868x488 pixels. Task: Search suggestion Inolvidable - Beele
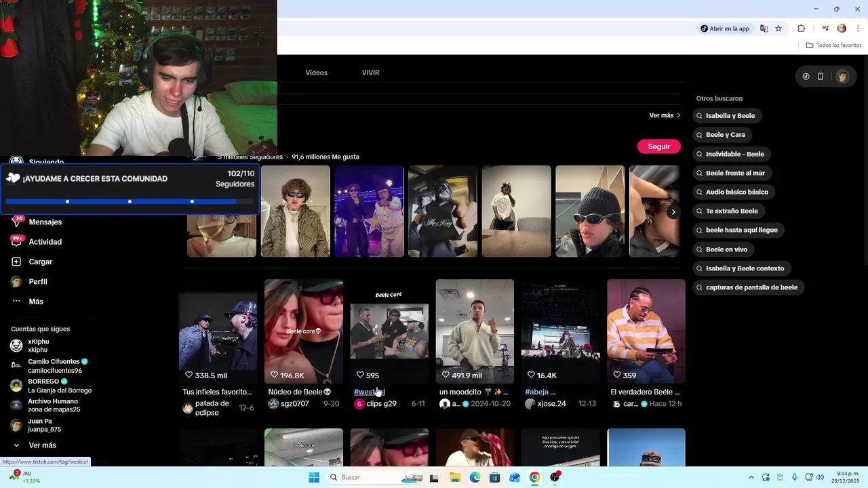click(730, 154)
